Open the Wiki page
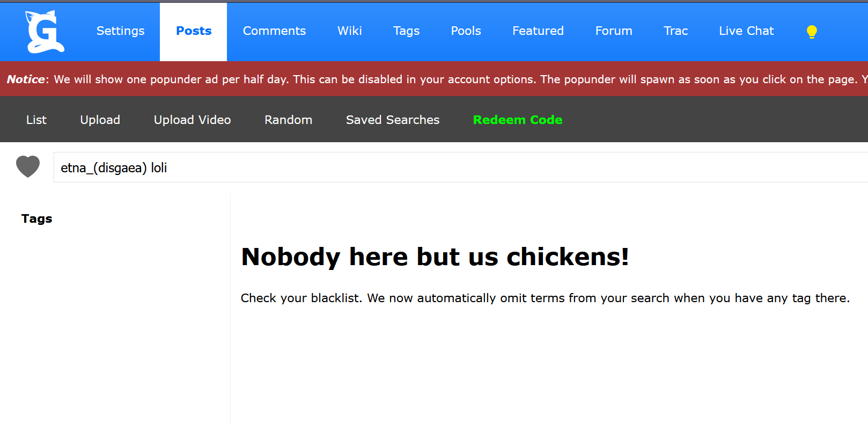 (350, 31)
